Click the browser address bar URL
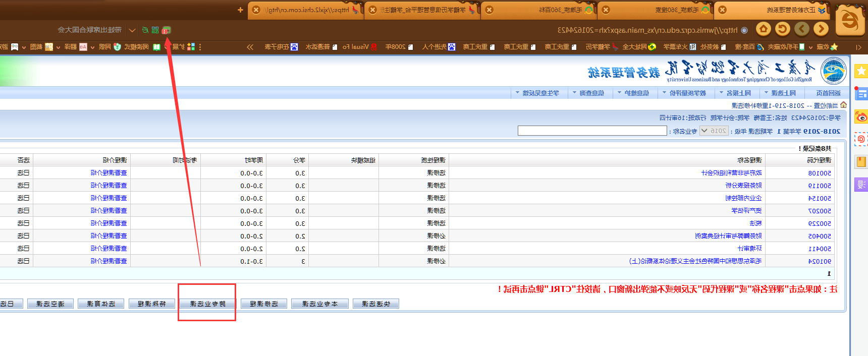 point(647,30)
